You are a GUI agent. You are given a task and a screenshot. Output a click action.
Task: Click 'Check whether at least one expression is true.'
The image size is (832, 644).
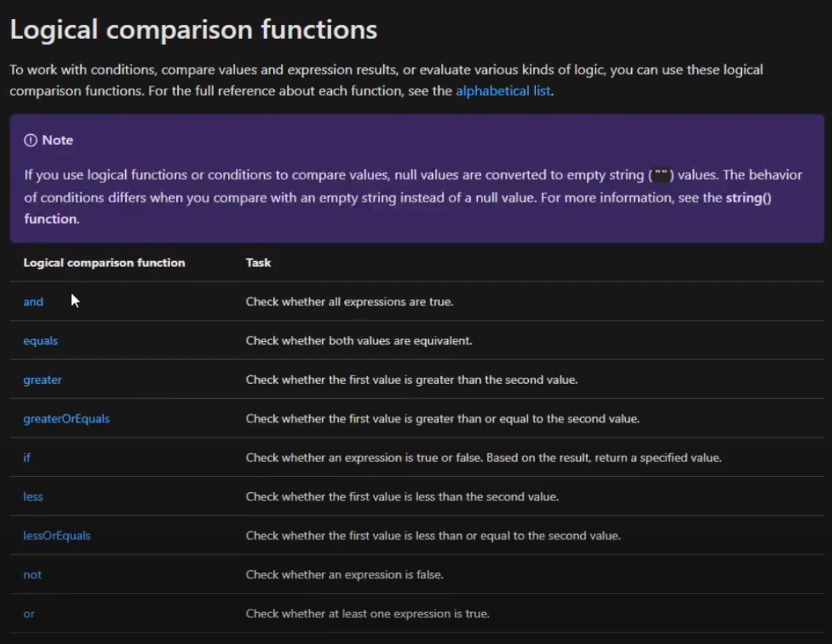tap(367, 613)
